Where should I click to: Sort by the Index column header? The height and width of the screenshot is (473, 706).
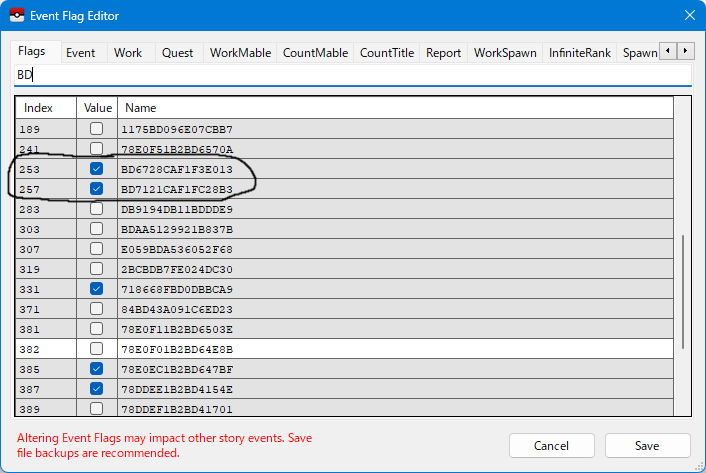pos(46,107)
